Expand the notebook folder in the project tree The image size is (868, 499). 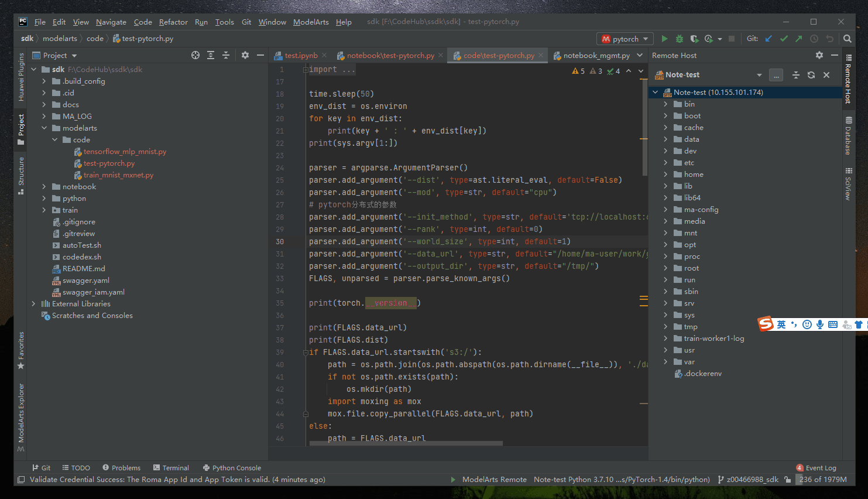pyautogui.click(x=43, y=186)
